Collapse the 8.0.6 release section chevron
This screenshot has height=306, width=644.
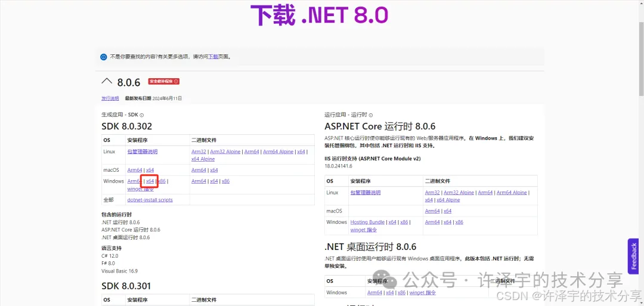click(x=106, y=81)
